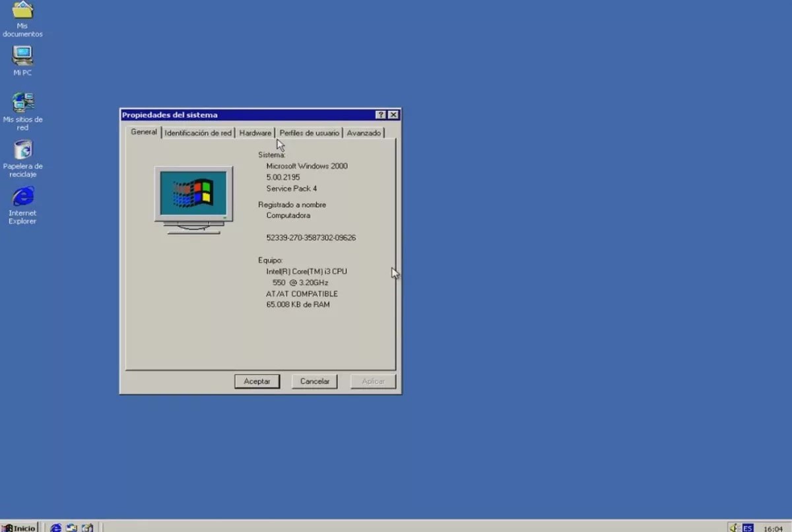The width and height of the screenshot is (792, 532).
Task: Click the 550 @ 3.20GHz text
Action: pos(300,283)
